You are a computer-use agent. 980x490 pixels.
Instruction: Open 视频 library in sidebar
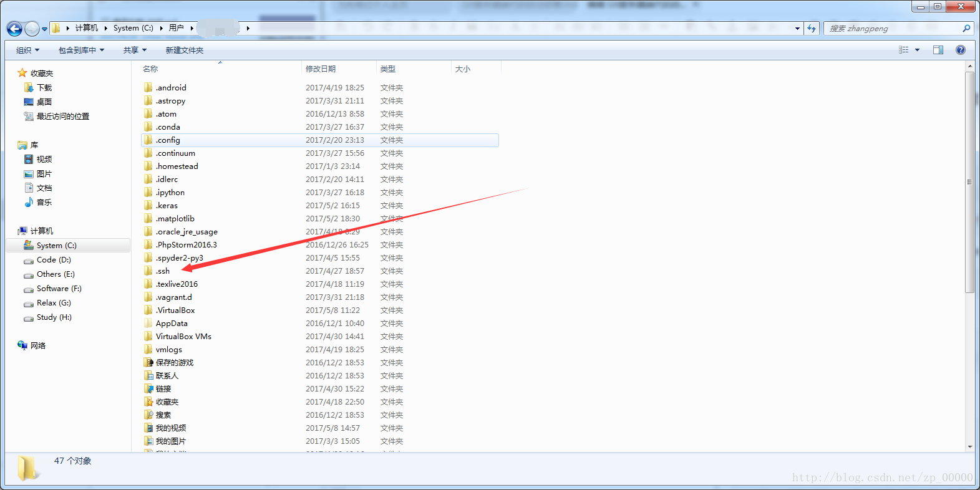tap(44, 159)
